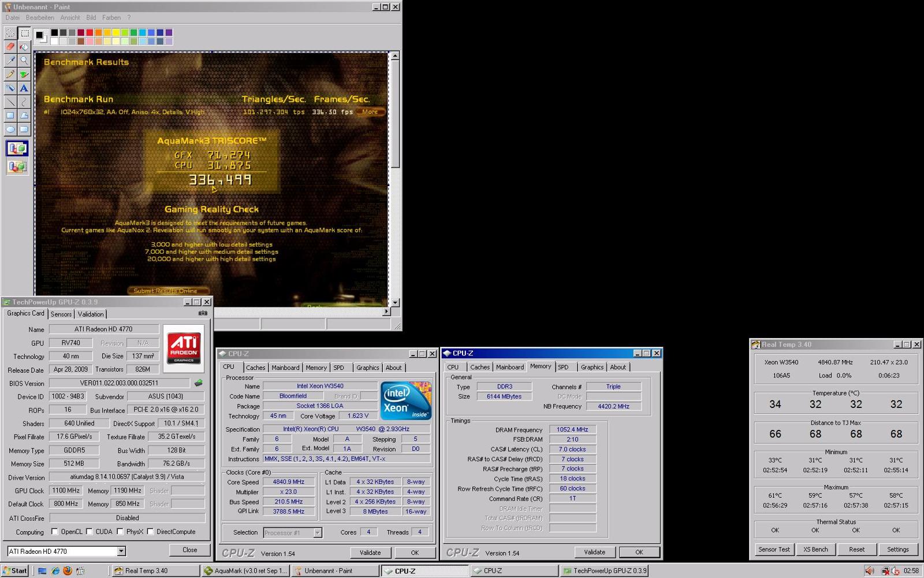This screenshot has width=924, height=578.
Task: Choose the rectangular Select tool in Paint
Action: [24, 34]
